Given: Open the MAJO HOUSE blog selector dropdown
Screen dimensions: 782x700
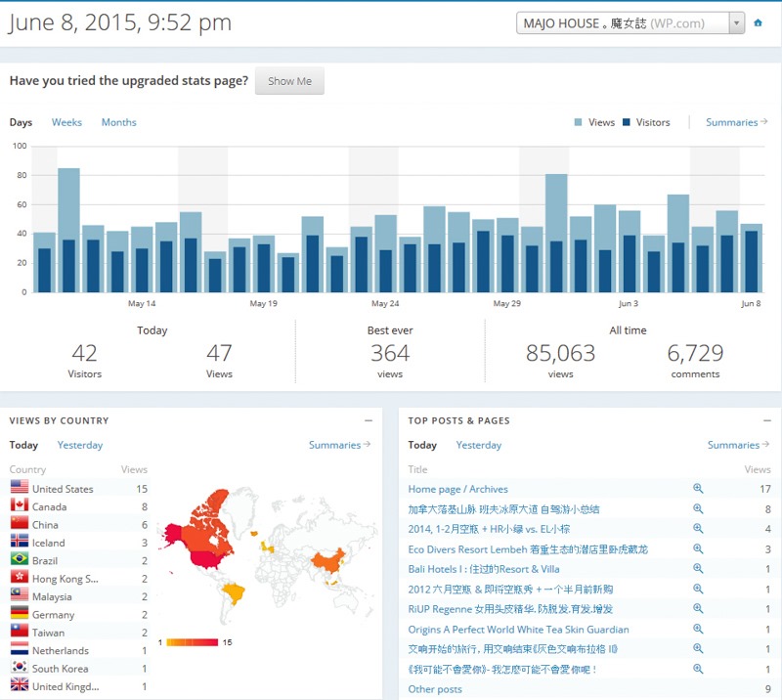Looking at the screenshot, I should pos(630,22).
